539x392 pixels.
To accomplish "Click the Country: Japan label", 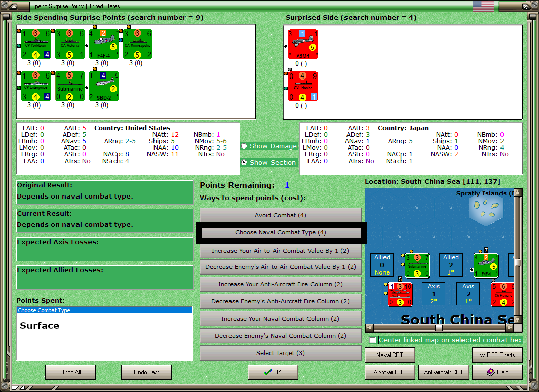I will coord(403,128).
